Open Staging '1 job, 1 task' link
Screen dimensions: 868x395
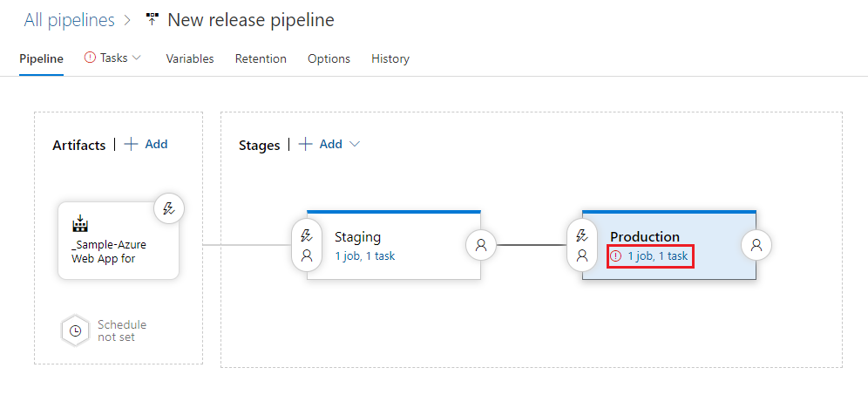click(364, 255)
